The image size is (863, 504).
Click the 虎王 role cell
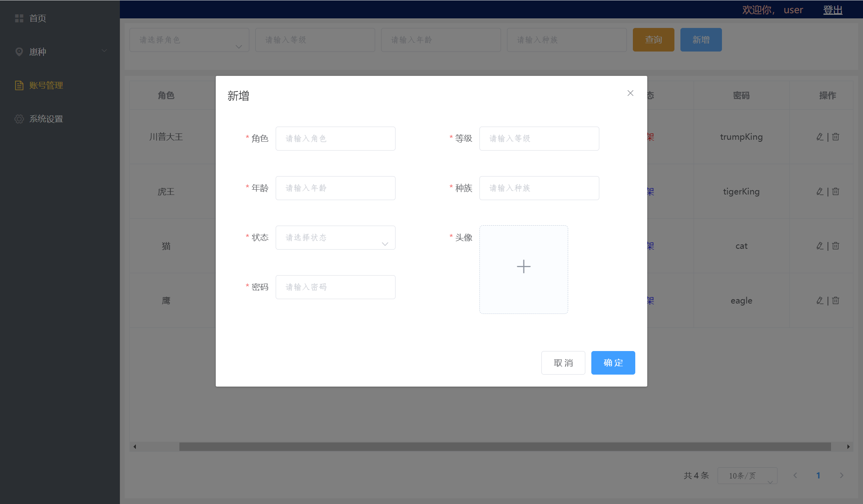pos(166,192)
